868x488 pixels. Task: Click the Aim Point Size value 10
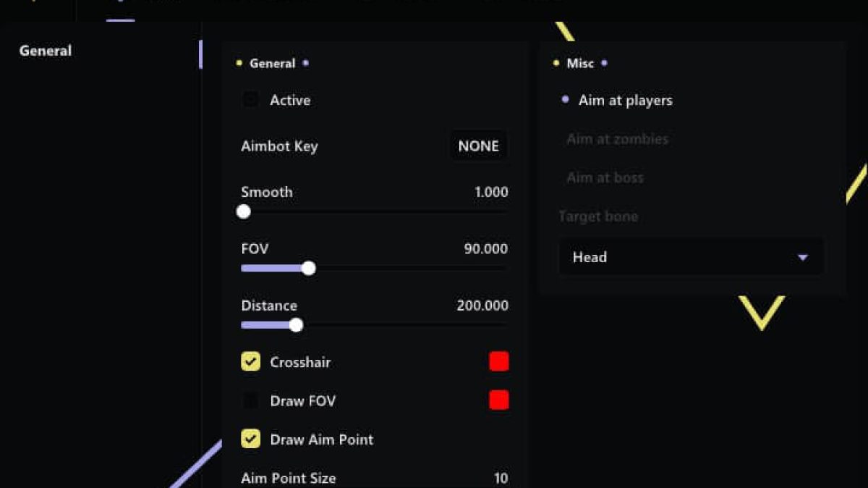(x=501, y=478)
